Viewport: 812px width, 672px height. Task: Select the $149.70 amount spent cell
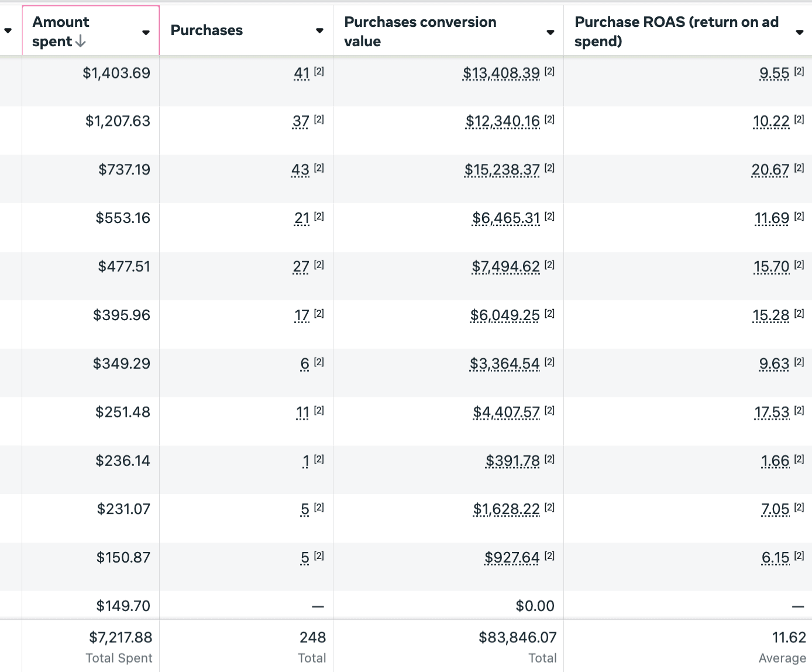(x=123, y=606)
